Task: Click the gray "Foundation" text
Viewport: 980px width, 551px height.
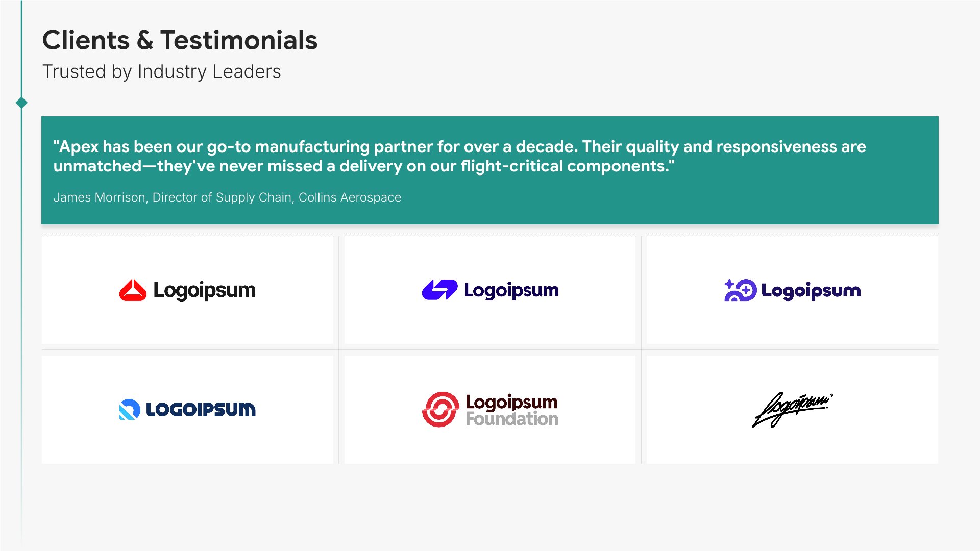Action: tap(511, 419)
